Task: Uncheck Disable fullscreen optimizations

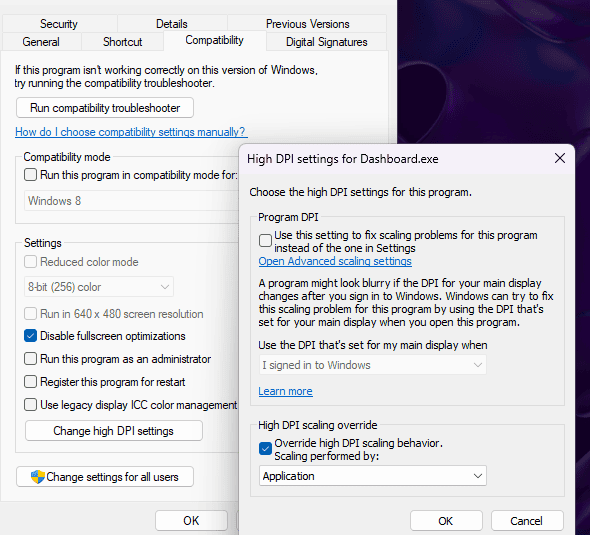Action: (30, 336)
